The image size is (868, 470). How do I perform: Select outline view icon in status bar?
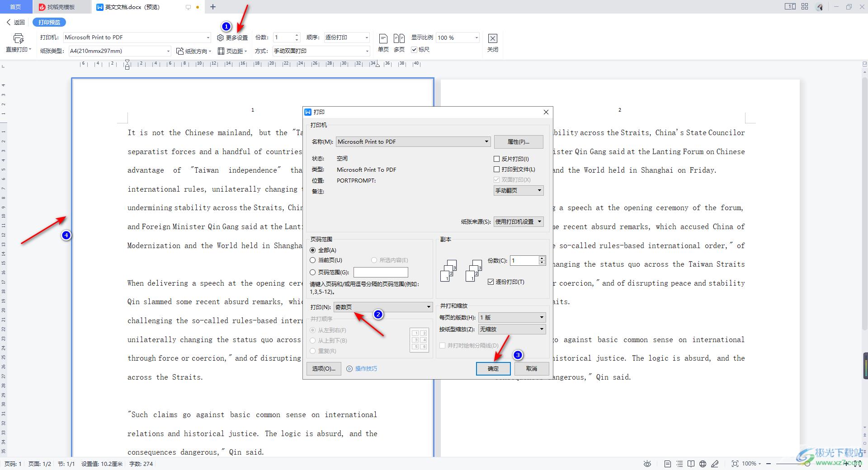pos(679,464)
